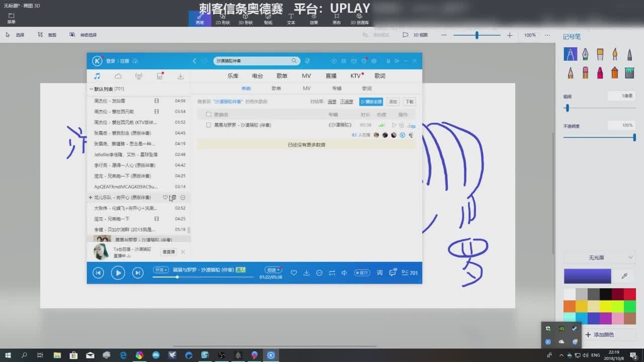This screenshot has height=362, width=644.
Task: Click the 满意 feedback link
Action: tap(332, 102)
